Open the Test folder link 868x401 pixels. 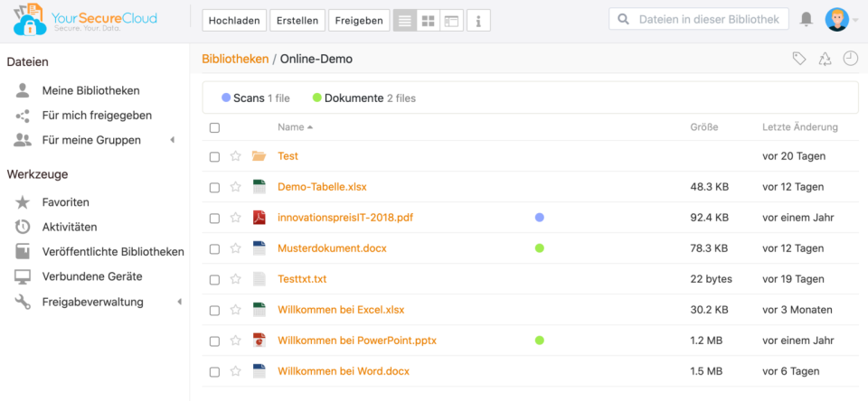288,156
